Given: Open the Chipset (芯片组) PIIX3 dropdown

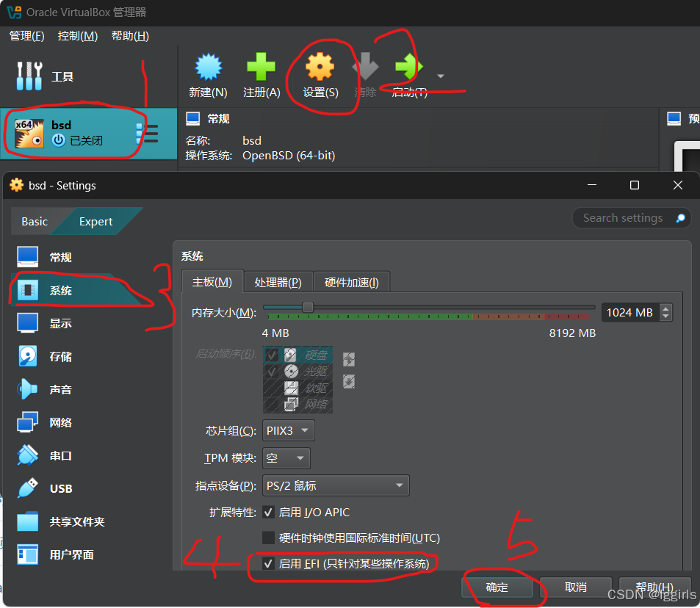Looking at the screenshot, I should coord(289,430).
